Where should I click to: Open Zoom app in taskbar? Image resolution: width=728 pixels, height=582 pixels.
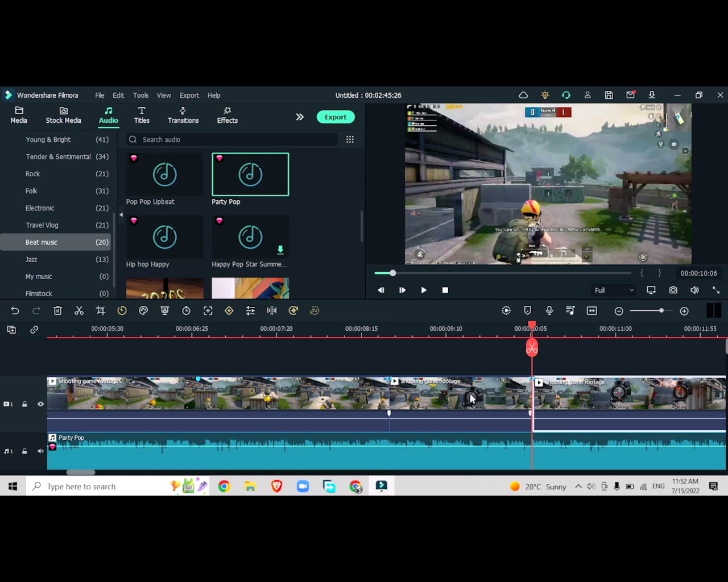pyautogui.click(x=303, y=487)
